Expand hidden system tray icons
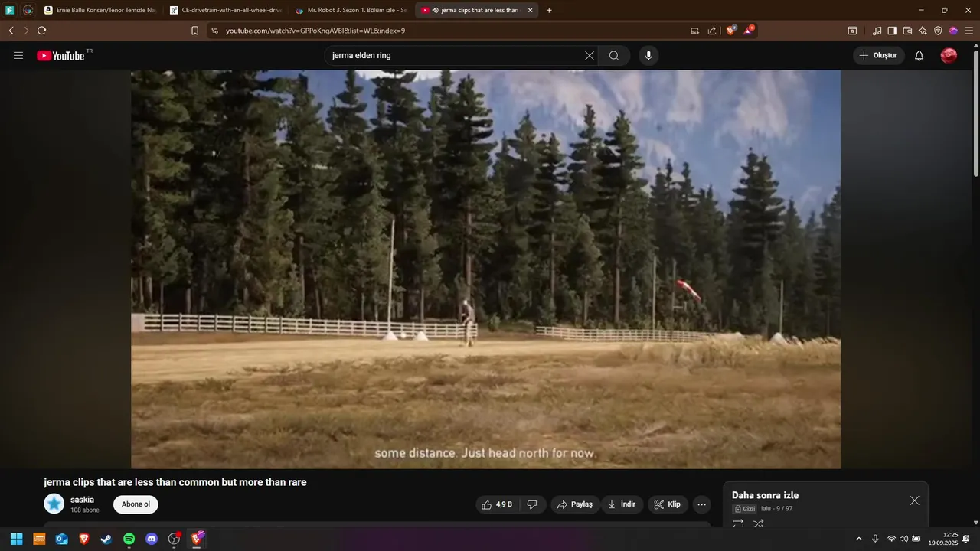 click(x=858, y=539)
